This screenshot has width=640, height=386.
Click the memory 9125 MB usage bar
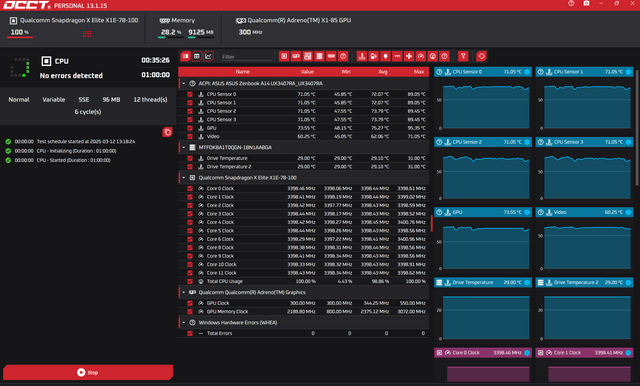tap(200, 38)
